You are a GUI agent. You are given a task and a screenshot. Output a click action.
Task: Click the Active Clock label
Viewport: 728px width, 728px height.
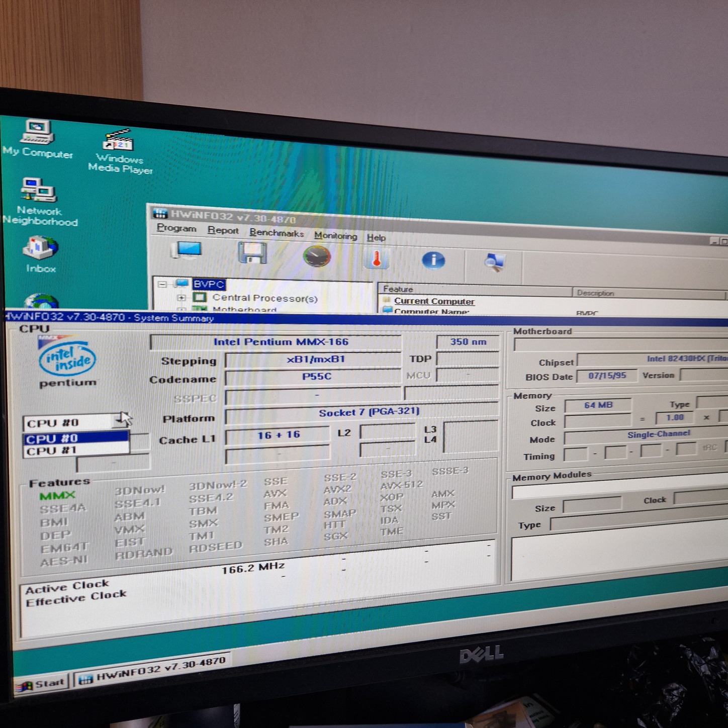point(67,586)
